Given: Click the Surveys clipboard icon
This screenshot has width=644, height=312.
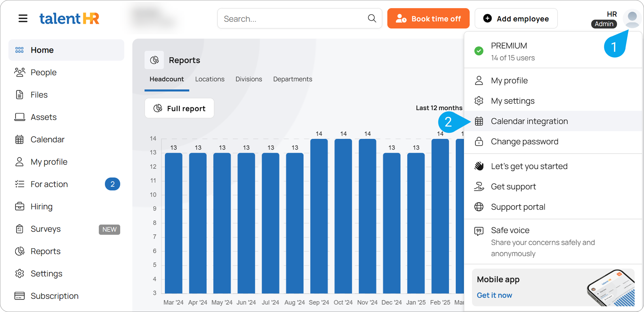Looking at the screenshot, I should (x=20, y=229).
